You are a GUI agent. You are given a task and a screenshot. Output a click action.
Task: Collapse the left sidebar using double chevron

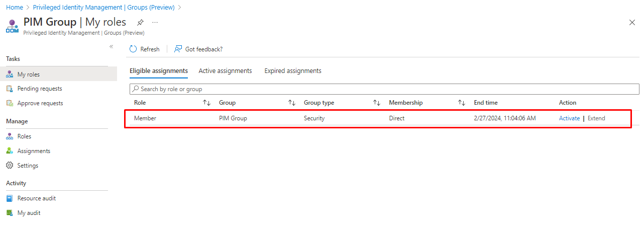point(112,46)
